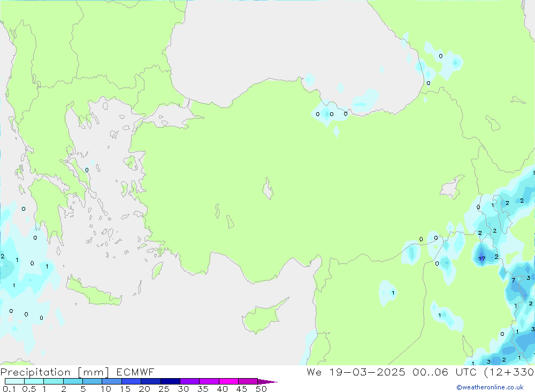
Task: Click the legend scale label '0.1'
Action: tap(9, 389)
